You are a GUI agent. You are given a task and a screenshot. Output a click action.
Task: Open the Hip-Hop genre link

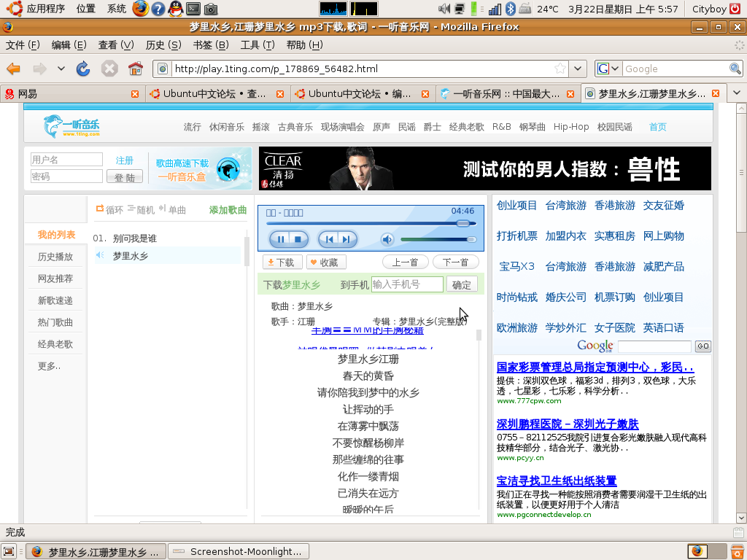(x=570, y=127)
